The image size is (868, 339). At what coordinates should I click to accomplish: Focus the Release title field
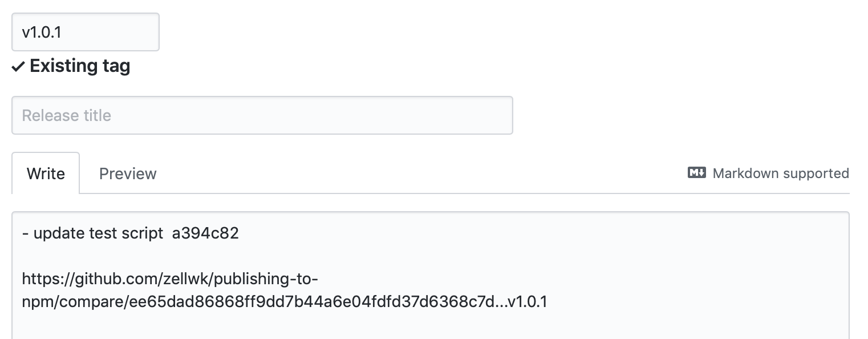[262, 115]
